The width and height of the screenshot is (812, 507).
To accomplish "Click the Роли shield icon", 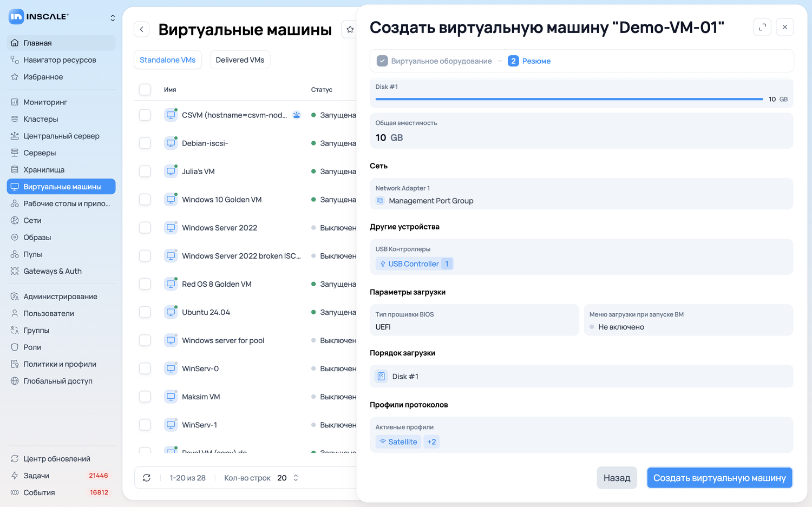I will pos(15,347).
